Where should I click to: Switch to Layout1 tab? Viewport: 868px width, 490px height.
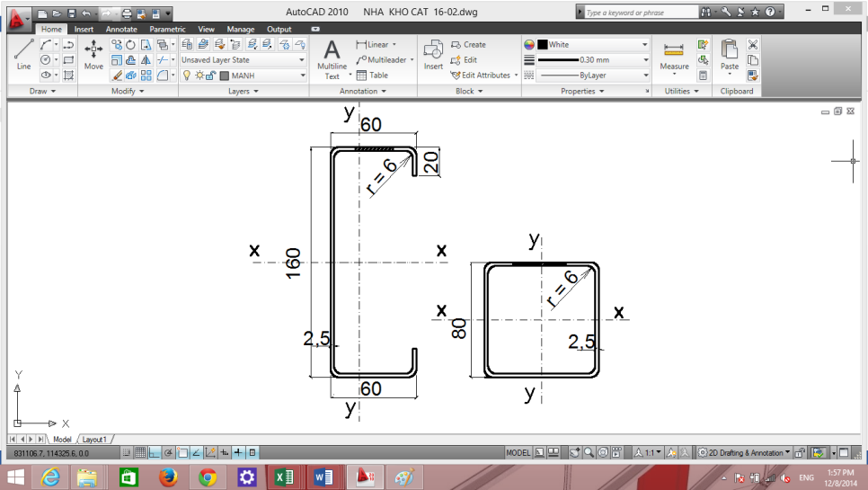point(94,439)
